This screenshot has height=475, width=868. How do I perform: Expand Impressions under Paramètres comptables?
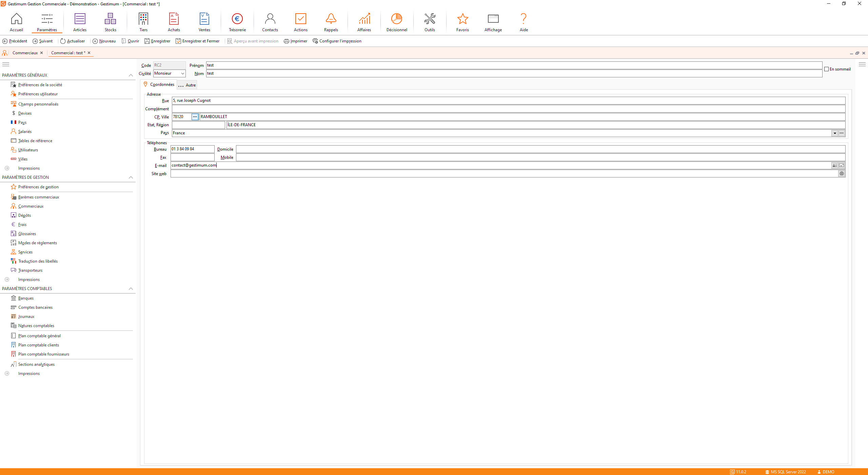[7, 374]
